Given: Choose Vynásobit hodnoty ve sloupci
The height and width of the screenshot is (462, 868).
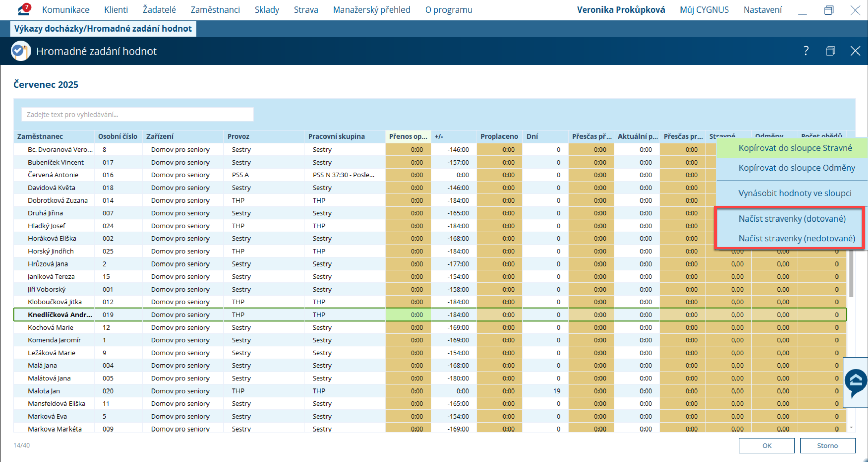Looking at the screenshot, I should click(x=795, y=193).
